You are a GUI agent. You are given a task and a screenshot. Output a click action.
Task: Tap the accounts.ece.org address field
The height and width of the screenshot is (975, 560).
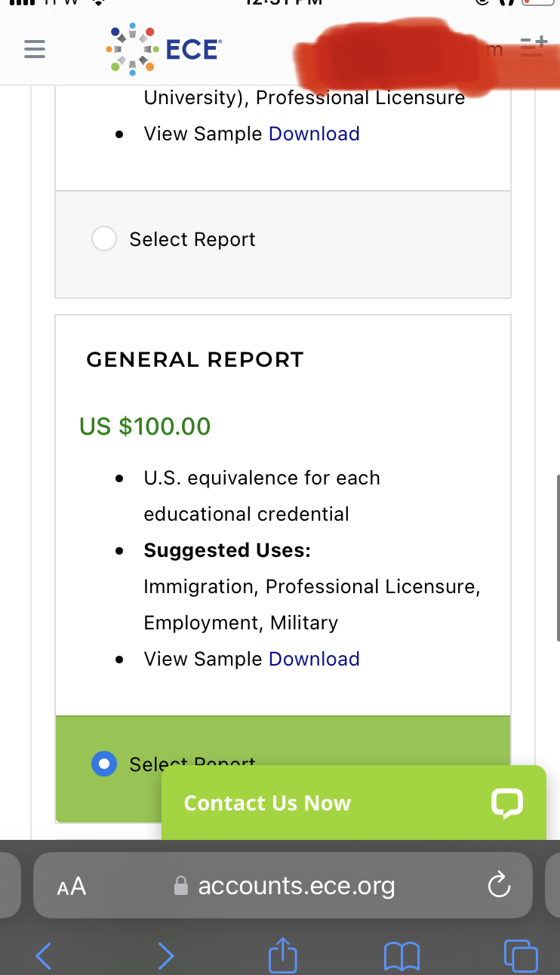296,885
